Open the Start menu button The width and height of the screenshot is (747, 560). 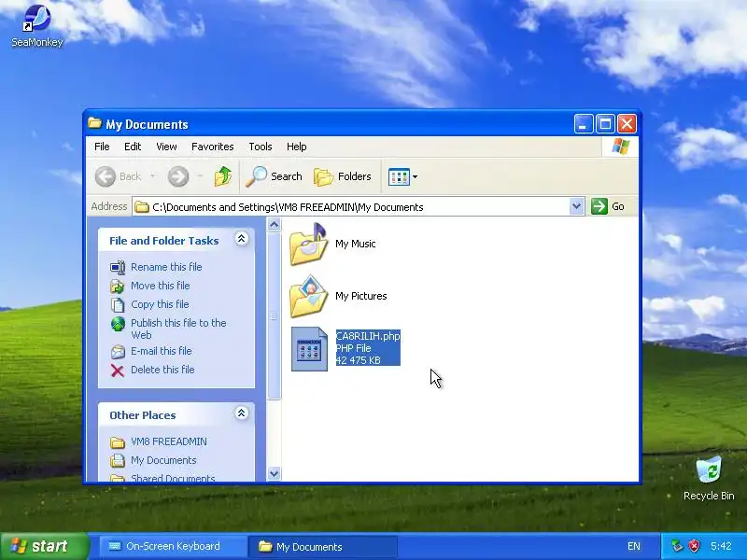coord(44,546)
